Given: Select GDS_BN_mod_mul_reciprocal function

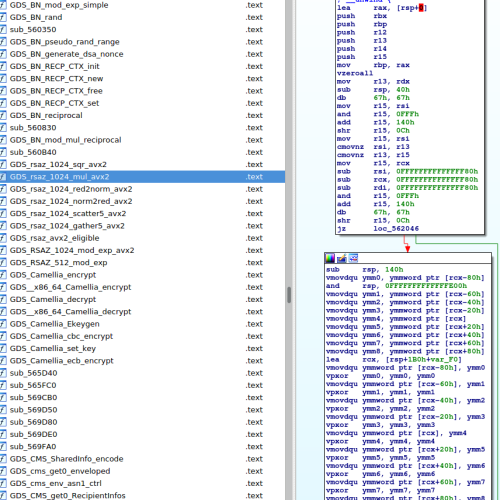Looking at the screenshot, I should click(x=142, y=140).
